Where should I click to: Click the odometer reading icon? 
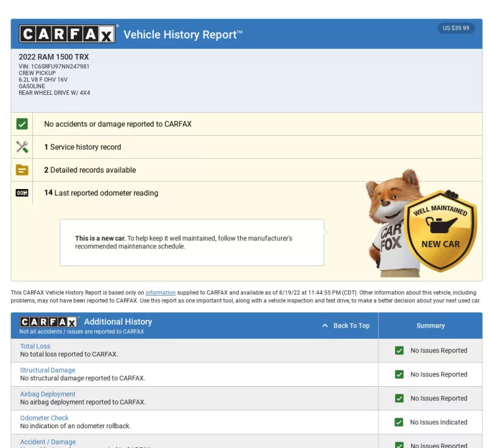(x=22, y=193)
